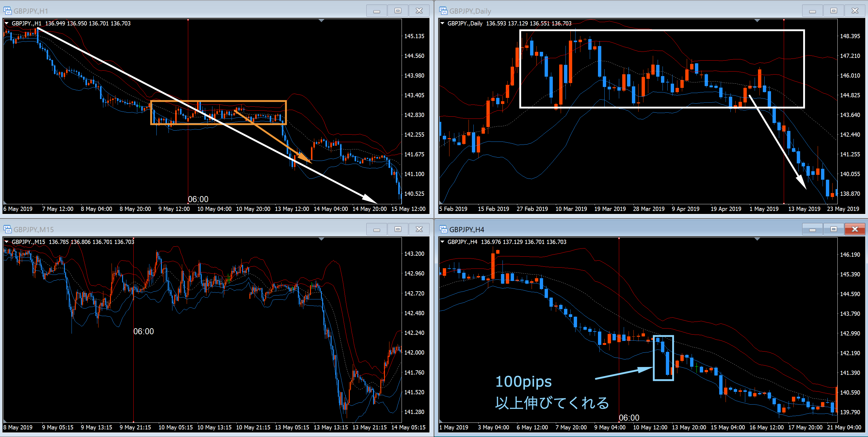The image size is (868, 437).
Task: Click the GBPJPY,M15 chart window icon
Action: tap(7, 229)
